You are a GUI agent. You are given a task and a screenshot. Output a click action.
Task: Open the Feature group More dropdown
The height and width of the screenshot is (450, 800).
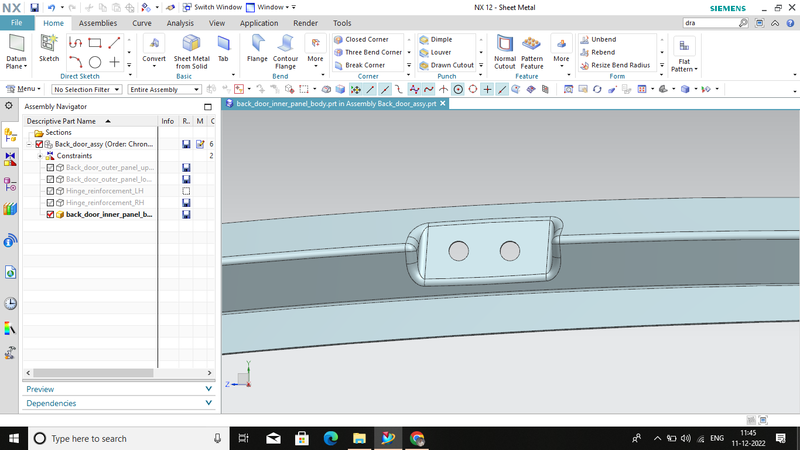[561, 51]
